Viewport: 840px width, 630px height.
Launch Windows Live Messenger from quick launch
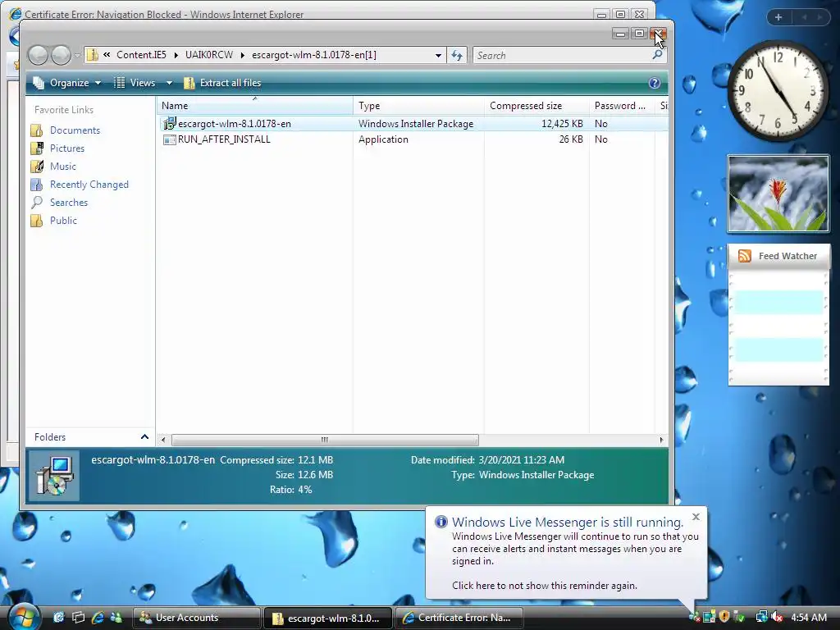tap(116, 617)
